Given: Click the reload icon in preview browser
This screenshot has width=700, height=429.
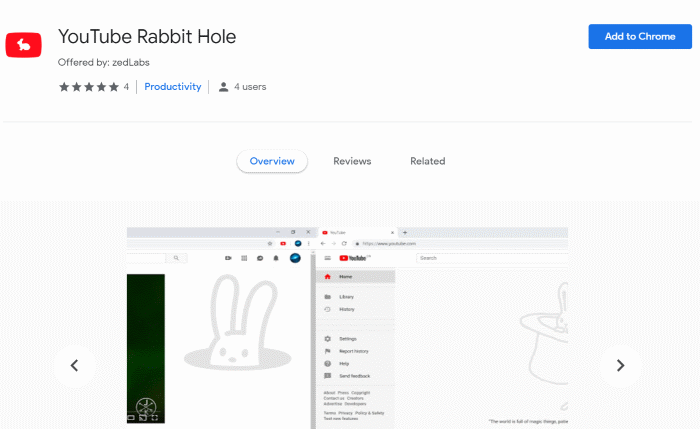Looking at the screenshot, I should point(344,243).
